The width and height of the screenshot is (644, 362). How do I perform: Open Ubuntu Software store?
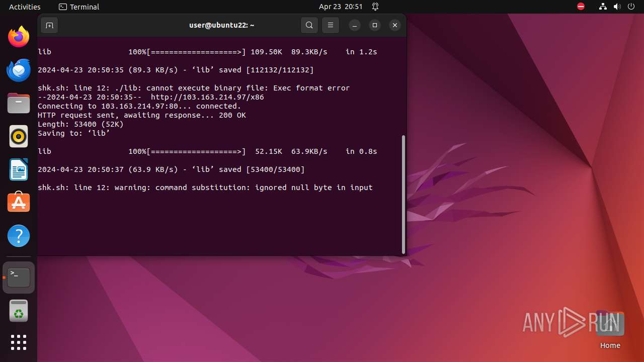pyautogui.click(x=19, y=203)
